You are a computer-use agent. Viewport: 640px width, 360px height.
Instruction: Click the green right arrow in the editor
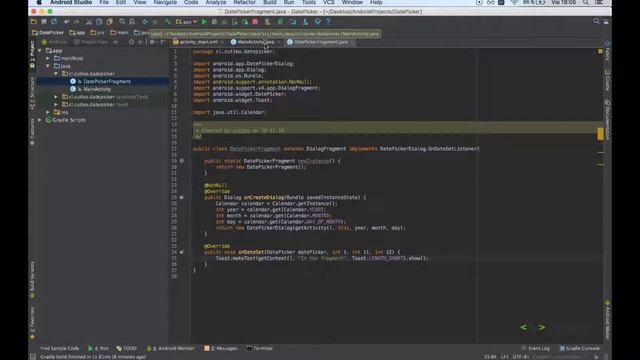click(x=542, y=327)
